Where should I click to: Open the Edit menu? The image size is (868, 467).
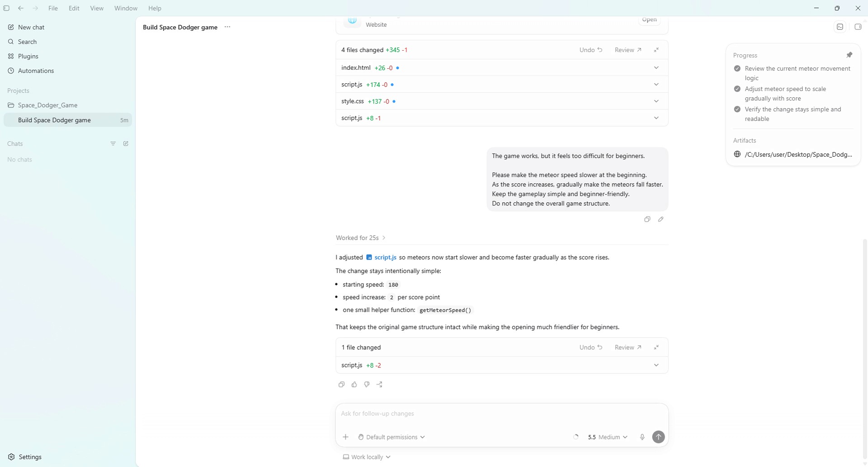74,8
